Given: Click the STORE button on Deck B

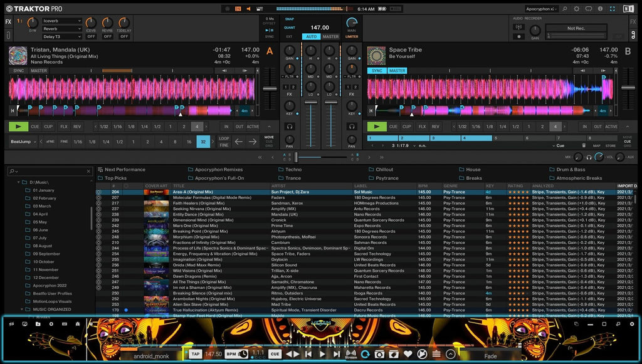Looking at the screenshot, I should [x=610, y=145].
